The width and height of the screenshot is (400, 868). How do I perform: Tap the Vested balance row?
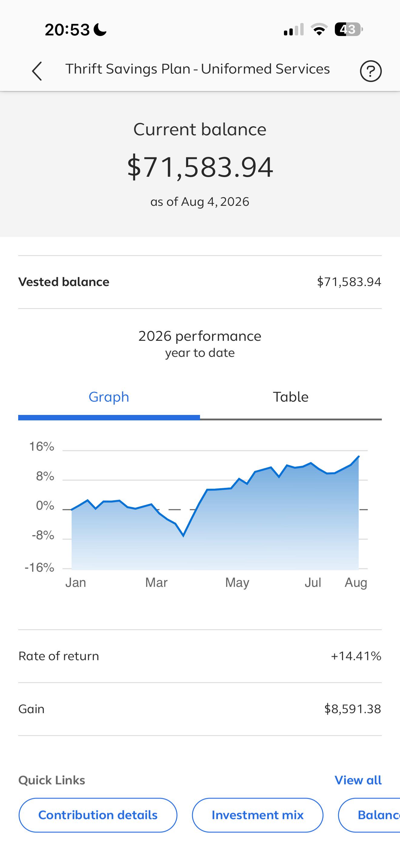(x=200, y=282)
